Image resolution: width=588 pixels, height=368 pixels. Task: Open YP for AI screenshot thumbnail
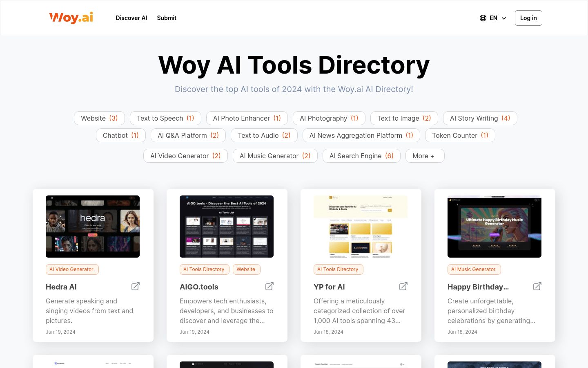tap(361, 227)
